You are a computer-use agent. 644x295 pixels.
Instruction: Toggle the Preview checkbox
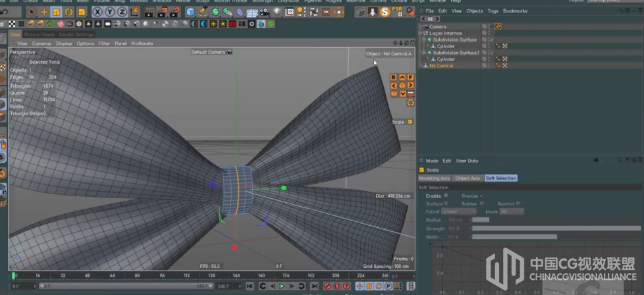tap(481, 196)
